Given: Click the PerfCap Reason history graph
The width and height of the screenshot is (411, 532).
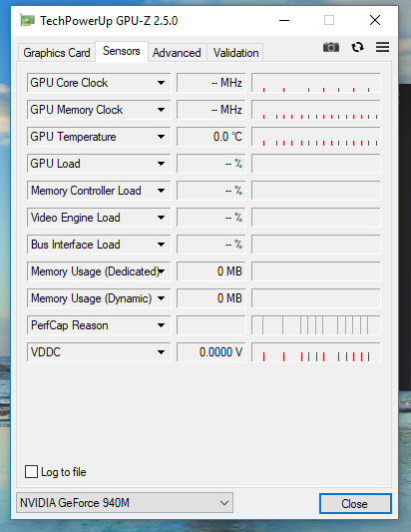Looking at the screenshot, I should tap(316, 325).
